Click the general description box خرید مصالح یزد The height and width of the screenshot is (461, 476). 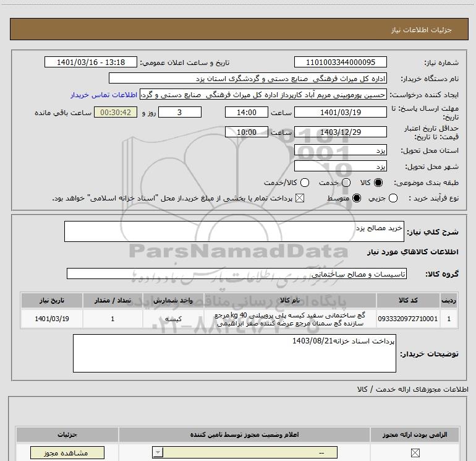(234, 231)
